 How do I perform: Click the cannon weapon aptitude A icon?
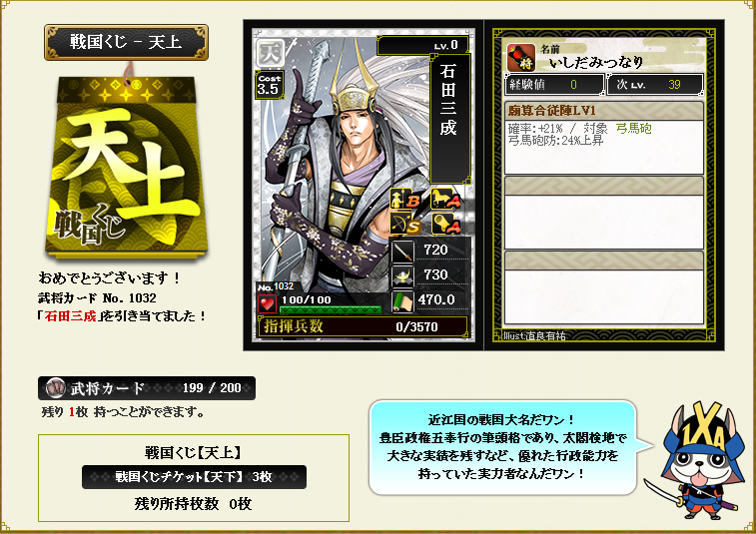point(445,224)
